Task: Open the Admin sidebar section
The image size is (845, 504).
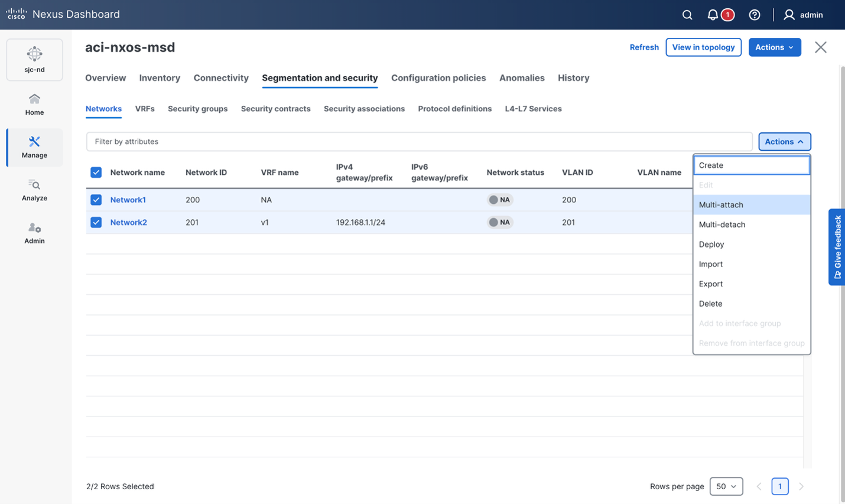Action: pos(34,233)
